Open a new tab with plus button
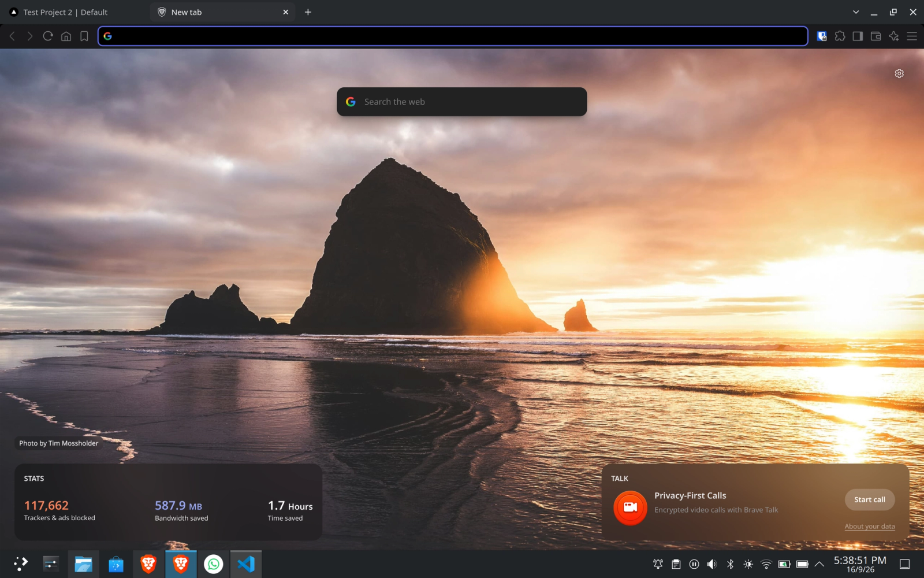This screenshot has height=578, width=924. (x=308, y=12)
